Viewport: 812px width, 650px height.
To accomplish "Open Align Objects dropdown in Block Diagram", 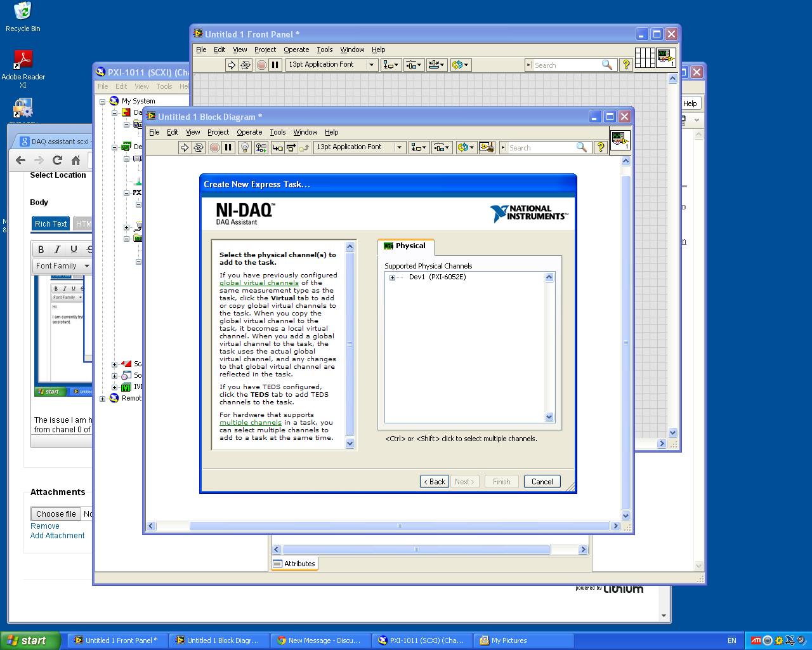I will click(419, 147).
